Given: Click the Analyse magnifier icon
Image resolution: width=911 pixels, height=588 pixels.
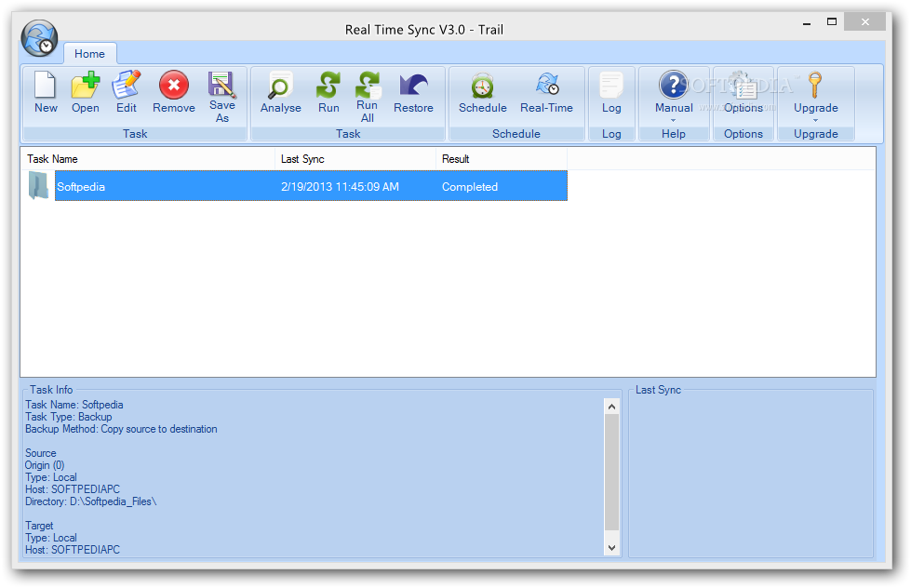Looking at the screenshot, I should (280, 86).
